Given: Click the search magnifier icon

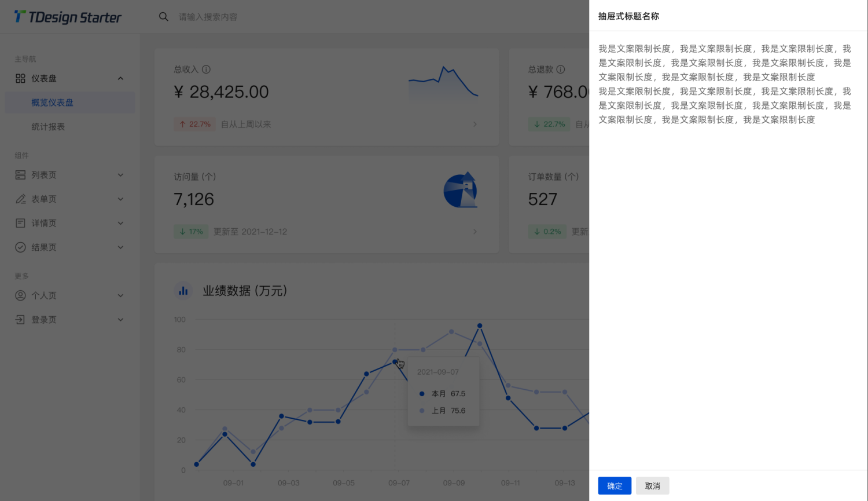Looking at the screenshot, I should [x=164, y=17].
